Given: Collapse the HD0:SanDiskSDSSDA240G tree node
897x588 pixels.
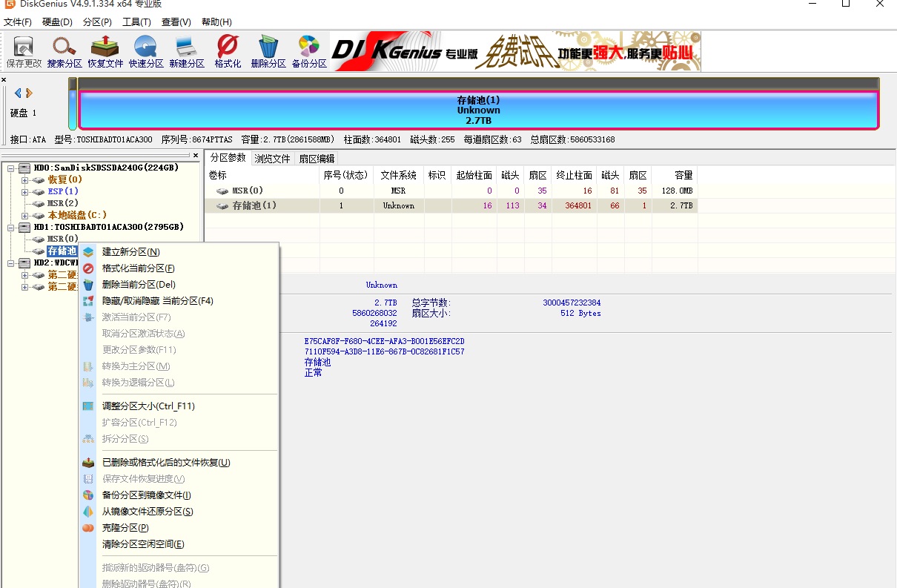Looking at the screenshot, I should point(11,168).
